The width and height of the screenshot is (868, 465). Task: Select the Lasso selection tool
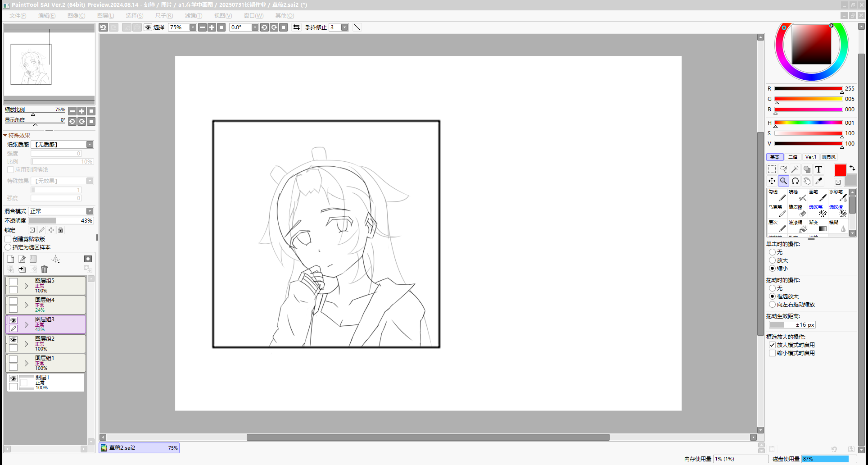[x=783, y=169]
